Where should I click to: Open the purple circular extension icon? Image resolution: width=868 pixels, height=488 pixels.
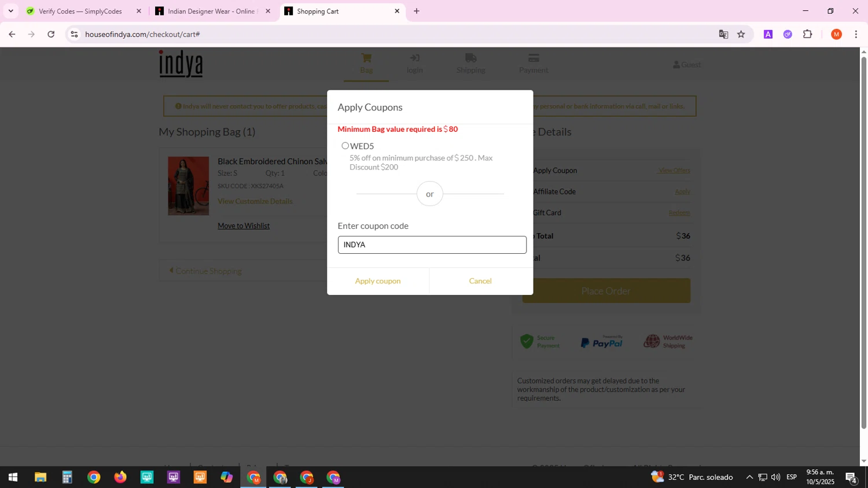(x=788, y=34)
